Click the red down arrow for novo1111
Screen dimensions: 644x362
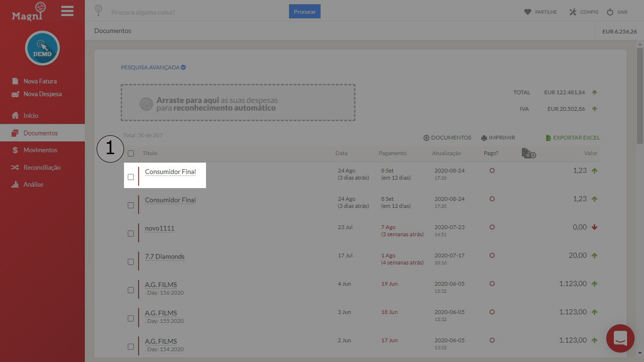pyautogui.click(x=594, y=227)
